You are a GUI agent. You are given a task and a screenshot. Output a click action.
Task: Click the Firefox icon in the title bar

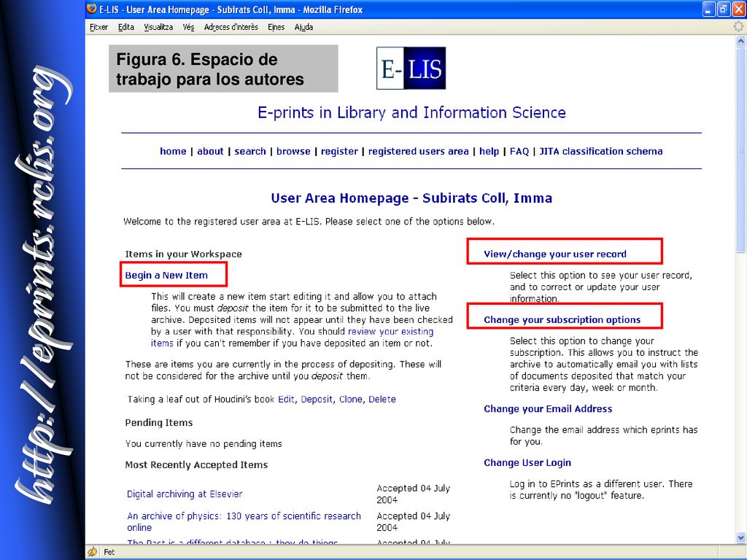click(x=92, y=9)
